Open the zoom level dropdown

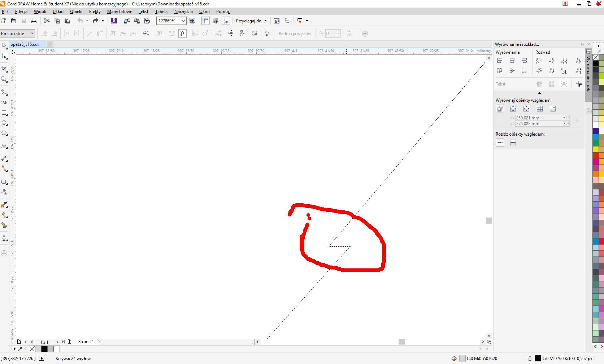(x=183, y=21)
